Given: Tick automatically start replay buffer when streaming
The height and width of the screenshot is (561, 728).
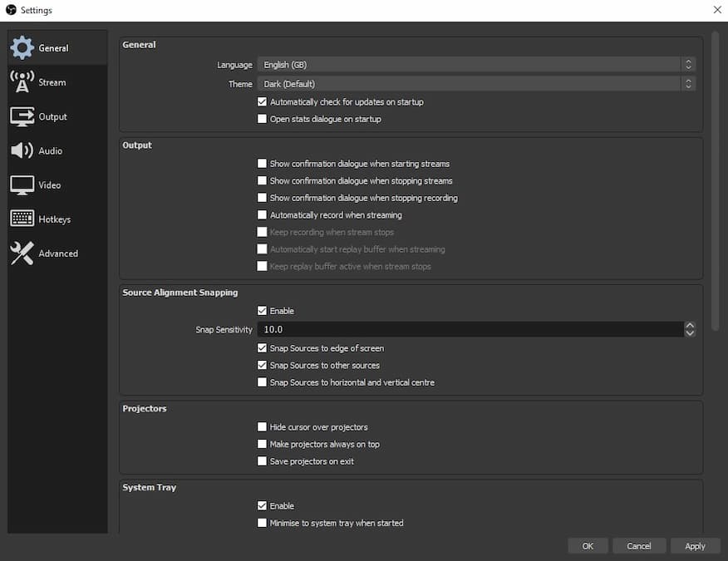Looking at the screenshot, I should click(262, 249).
